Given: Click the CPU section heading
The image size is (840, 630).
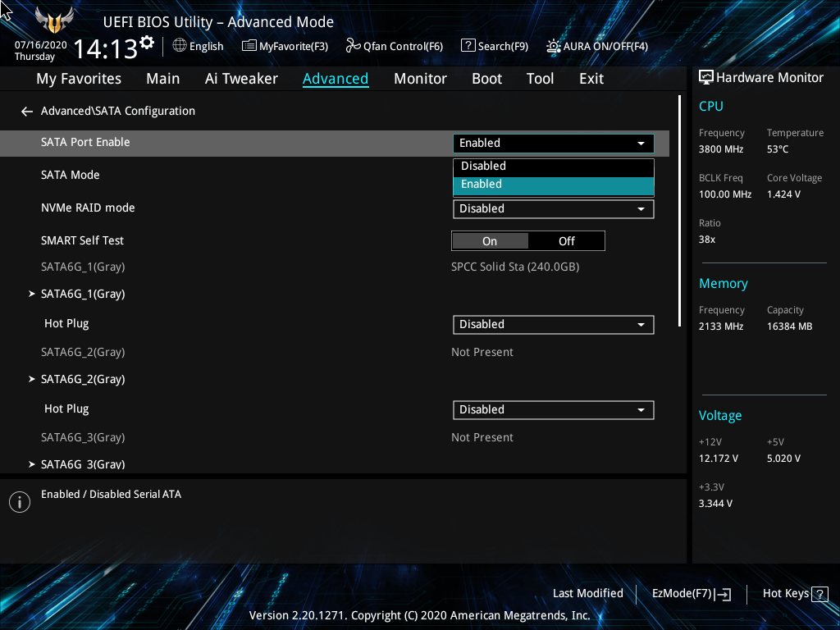Looking at the screenshot, I should click(x=711, y=106).
